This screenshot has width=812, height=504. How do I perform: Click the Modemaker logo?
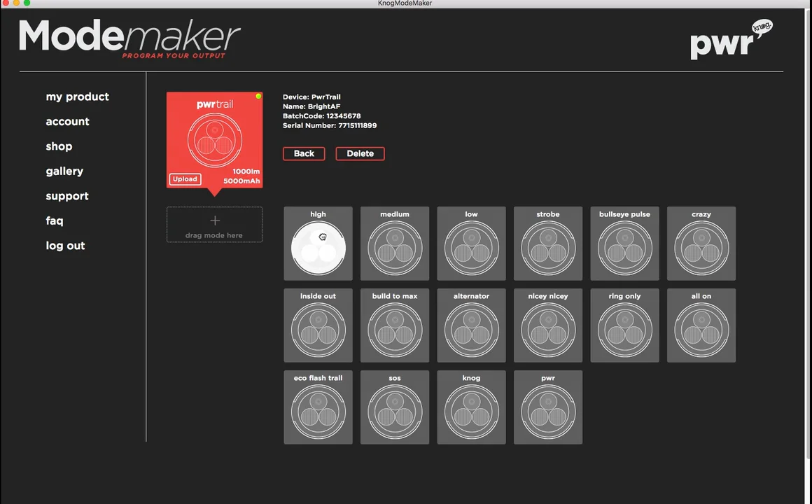(129, 39)
